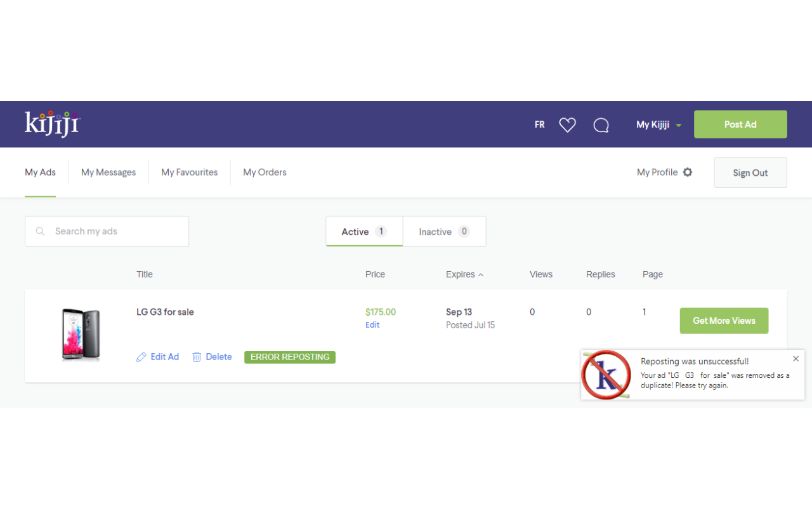Select the Active ads tab
Screen dimensions: 812x508
point(364,232)
